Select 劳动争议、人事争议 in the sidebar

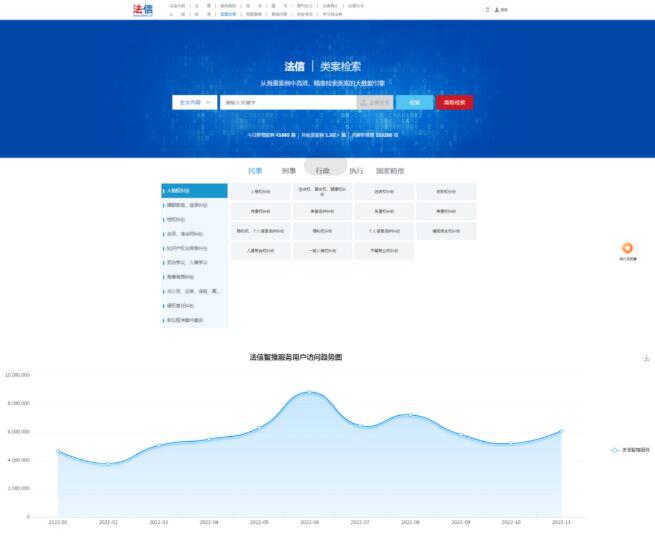pos(195,262)
